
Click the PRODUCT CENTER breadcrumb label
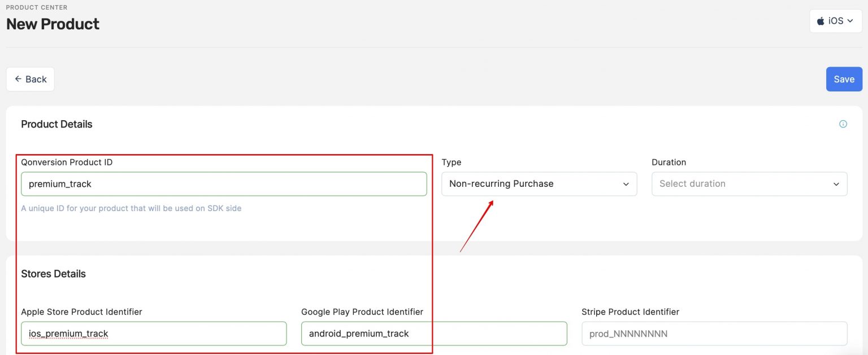pos(36,7)
